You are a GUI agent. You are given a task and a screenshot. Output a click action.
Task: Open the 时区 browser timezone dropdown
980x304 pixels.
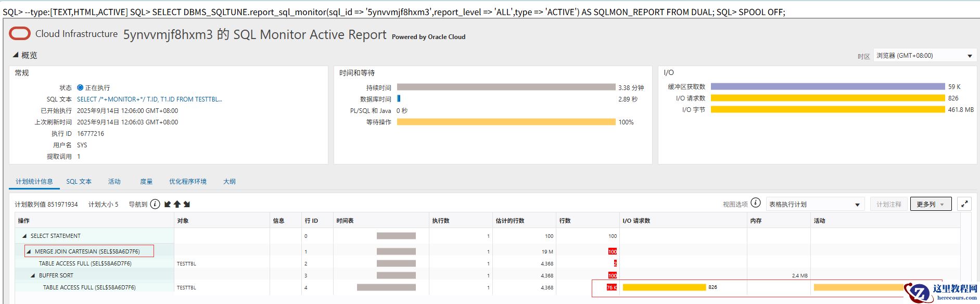(924, 56)
